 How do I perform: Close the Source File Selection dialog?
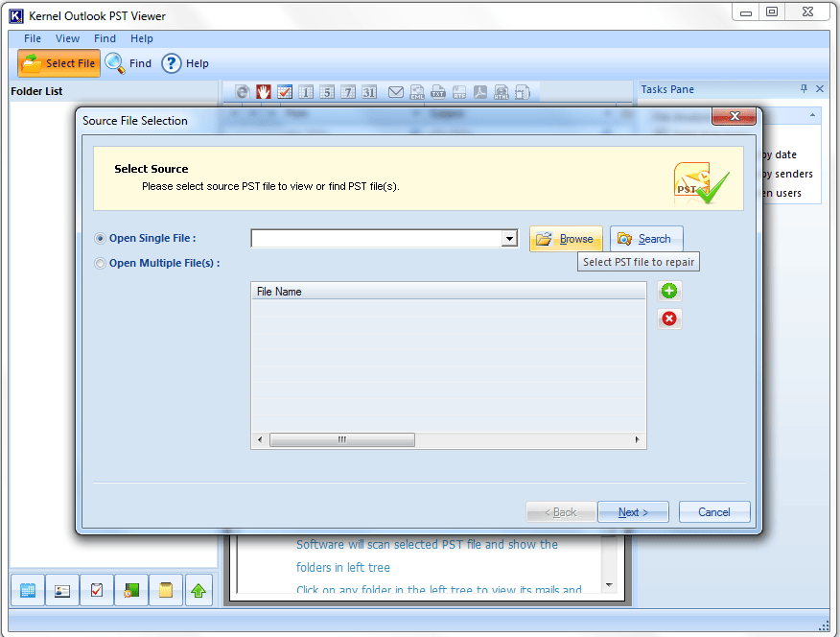tap(734, 116)
